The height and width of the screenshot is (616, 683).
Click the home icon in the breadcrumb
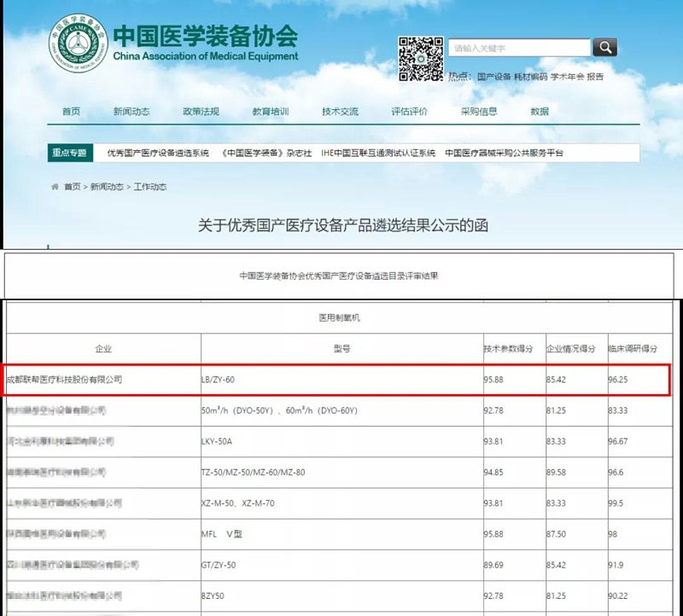tap(55, 187)
